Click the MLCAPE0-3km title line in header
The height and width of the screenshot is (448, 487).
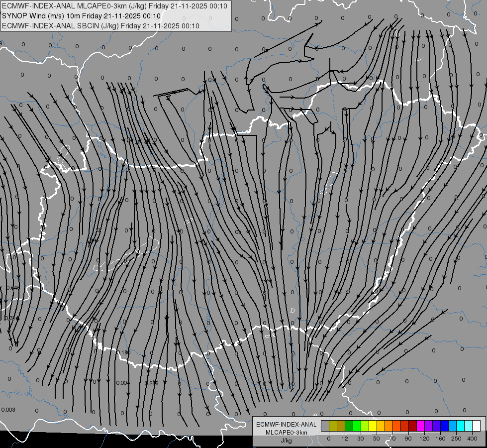(114, 6)
